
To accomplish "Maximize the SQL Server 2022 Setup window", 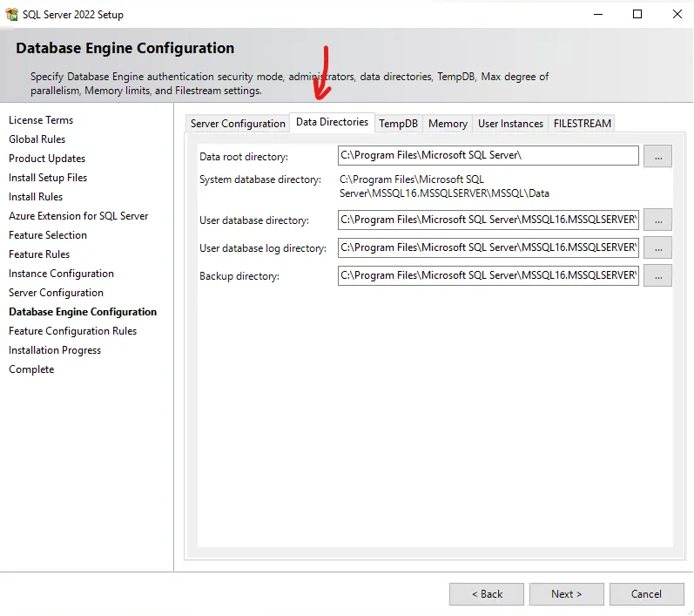I will click(637, 14).
